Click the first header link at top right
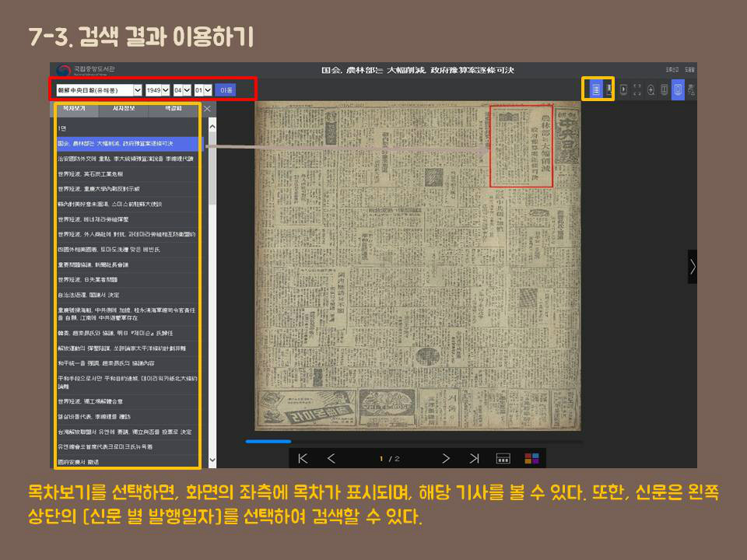This screenshot has width=747, height=560. [x=672, y=70]
